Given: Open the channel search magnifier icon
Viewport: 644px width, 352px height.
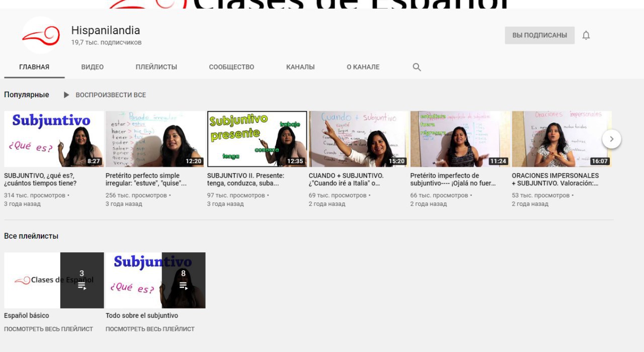Looking at the screenshot, I should [417, 67].
